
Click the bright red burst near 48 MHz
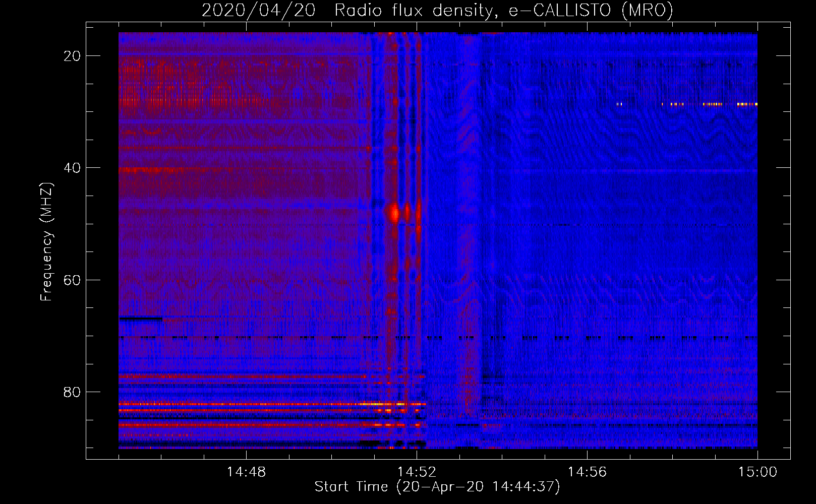pyautogui.click(x=394, y=214)
